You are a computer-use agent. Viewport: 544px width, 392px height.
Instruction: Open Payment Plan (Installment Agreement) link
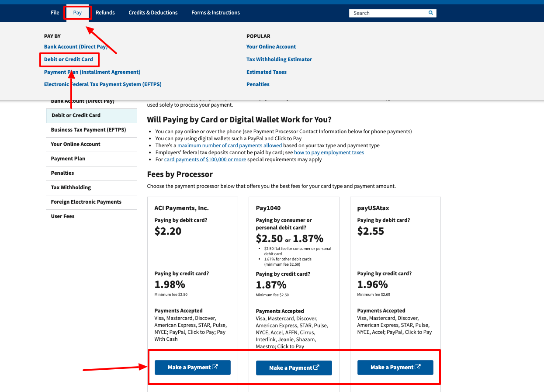tap(92, 72)
